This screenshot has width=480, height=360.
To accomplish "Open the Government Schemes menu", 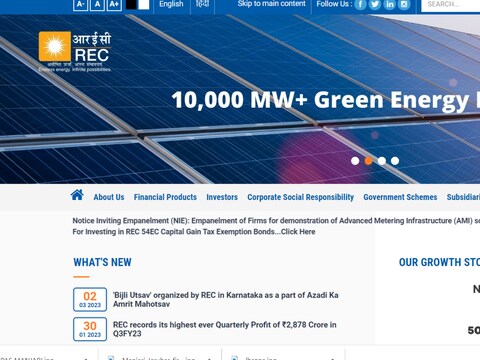I will (x=400, y=197).
